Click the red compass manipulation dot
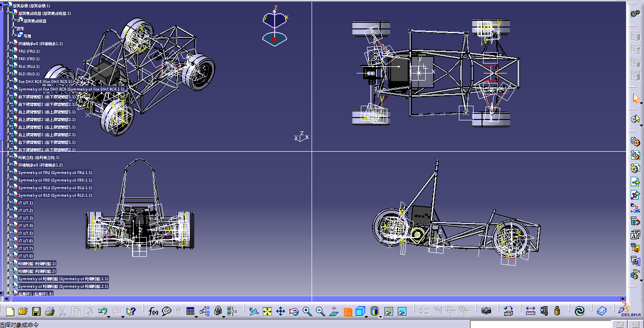 click(x=274, y=39)
